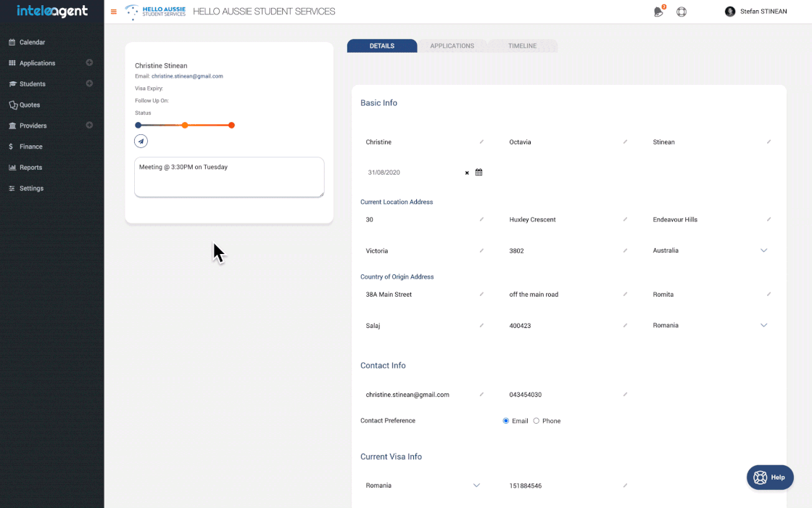Image resolution: width=812 pixels, height=508 pixels.
Task: Click the notifications icon in the header
Action: coord(658,12)
